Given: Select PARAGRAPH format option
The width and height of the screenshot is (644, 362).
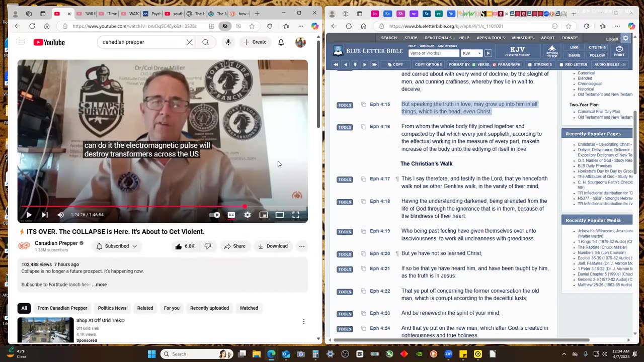Looking at the screenshot, I should 507,64.
